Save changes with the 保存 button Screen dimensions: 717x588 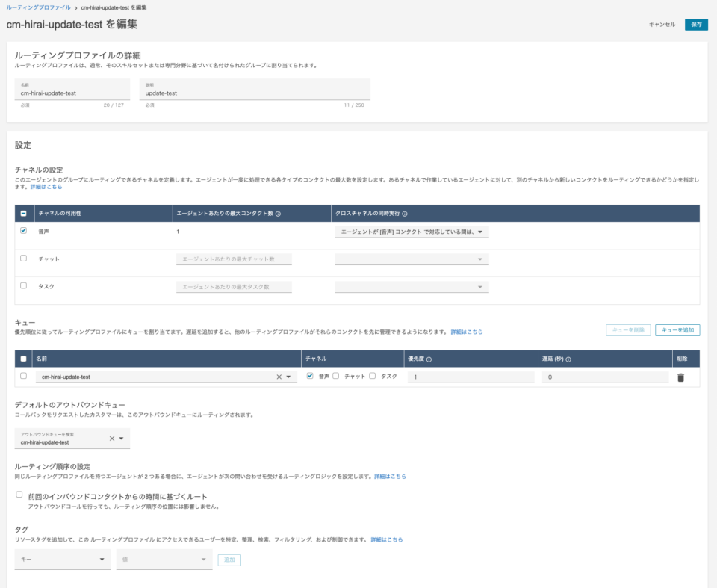(x=696, y=24)
